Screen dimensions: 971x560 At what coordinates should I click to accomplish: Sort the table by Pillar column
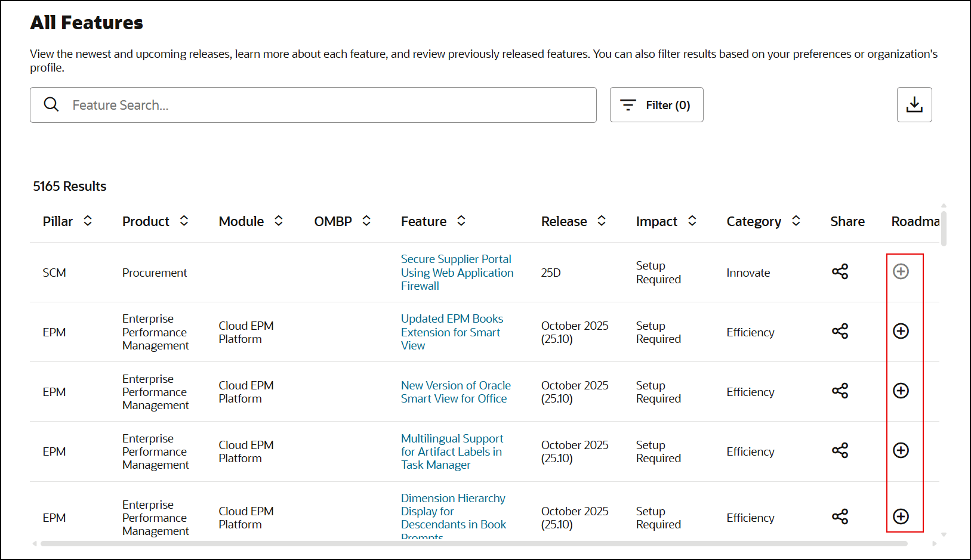point(88,221)
